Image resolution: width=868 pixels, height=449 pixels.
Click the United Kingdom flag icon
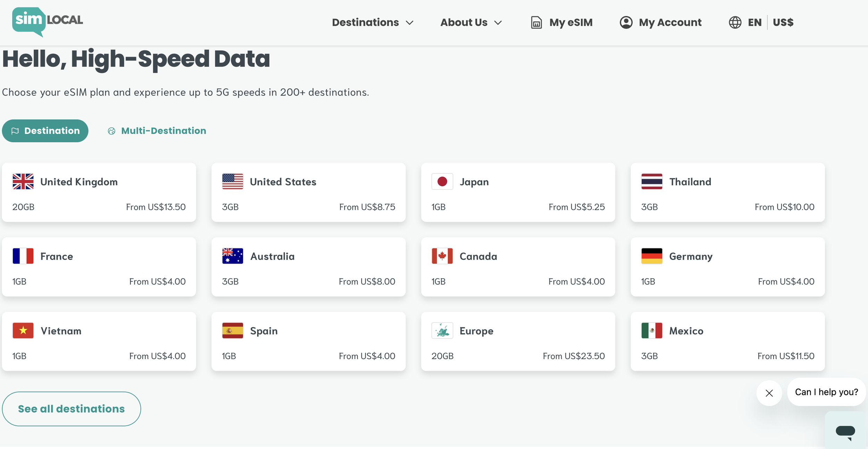(23, 181)
